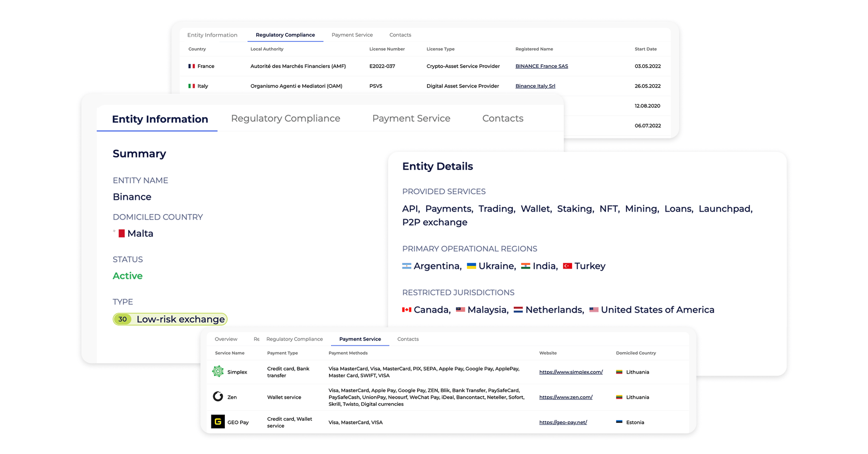Click the Turkey flag icon

coord(567,266)
